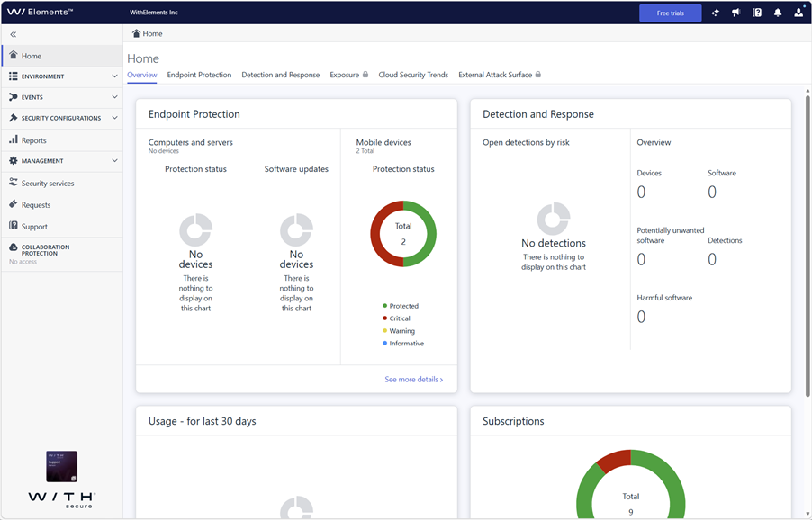Toggle the Warning legend entry
The height and width of the screenshot is (520, 812).
tap(399, 331)
